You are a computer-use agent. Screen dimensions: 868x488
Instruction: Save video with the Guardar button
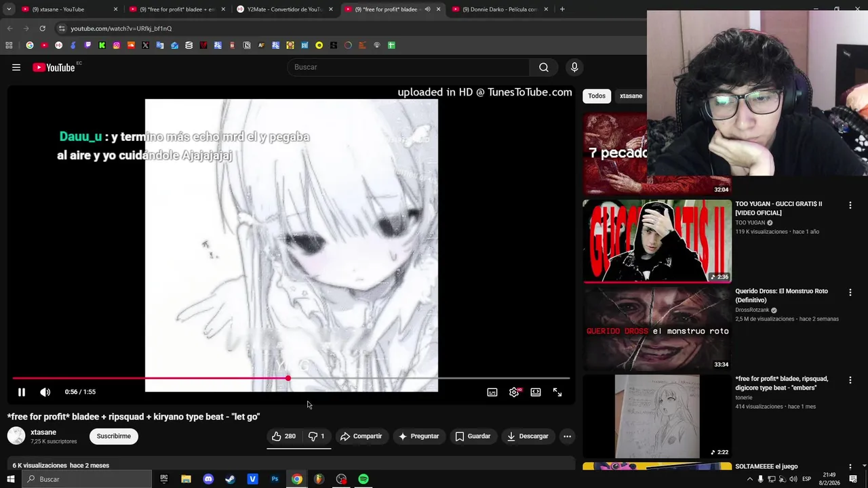(x=473, y=436)
